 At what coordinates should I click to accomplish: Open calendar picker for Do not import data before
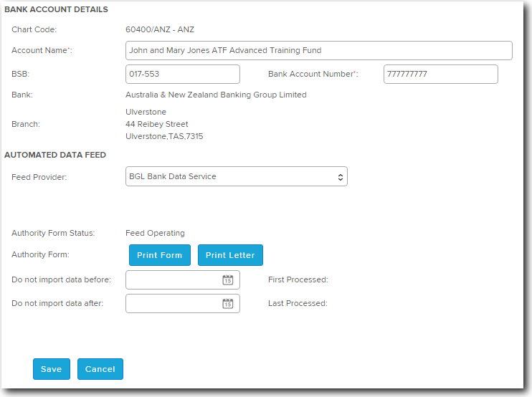227,280
